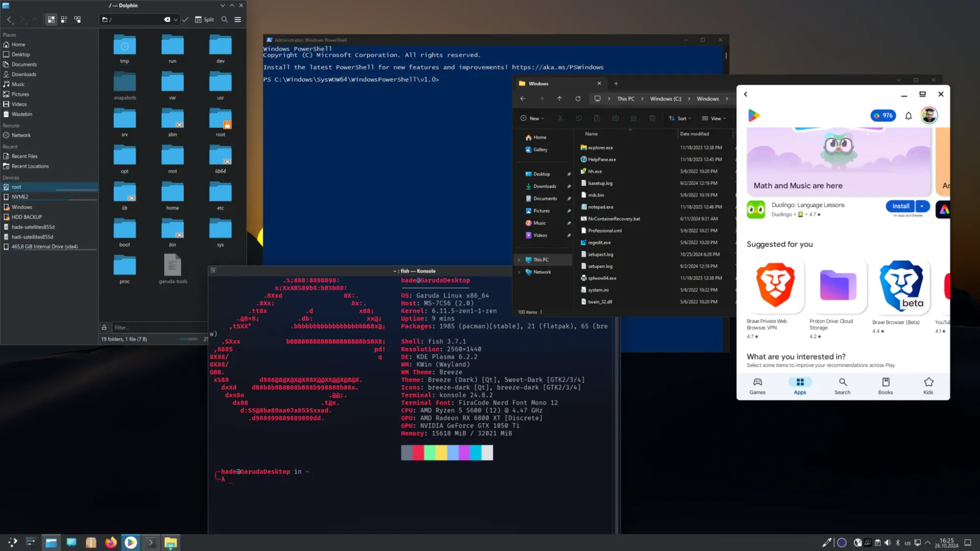Launch Firefox from the taskbar
980x551 pixels.
pos(111,542)
